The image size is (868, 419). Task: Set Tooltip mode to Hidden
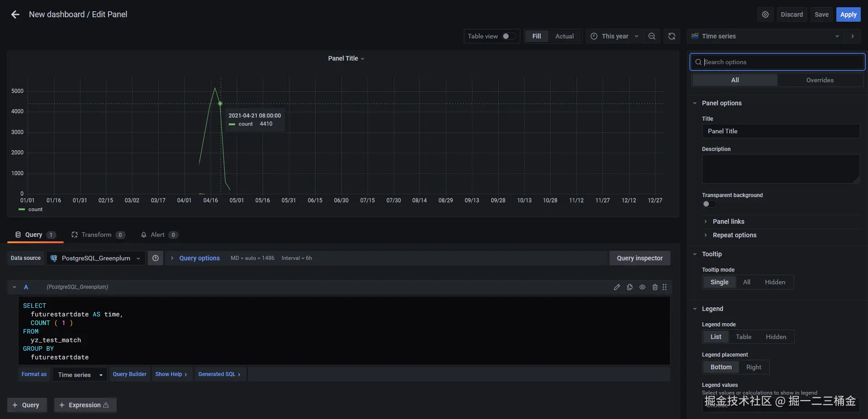775,282
